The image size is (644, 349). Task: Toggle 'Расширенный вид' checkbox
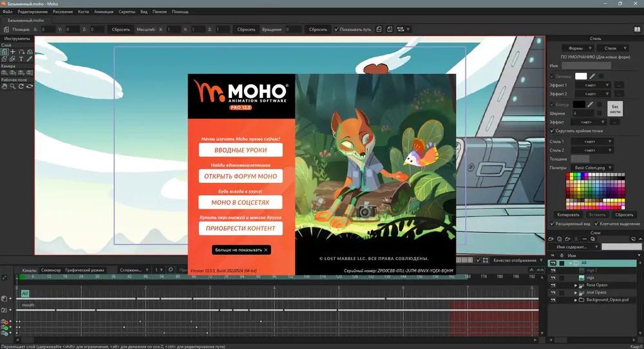(x=552, y=224)
